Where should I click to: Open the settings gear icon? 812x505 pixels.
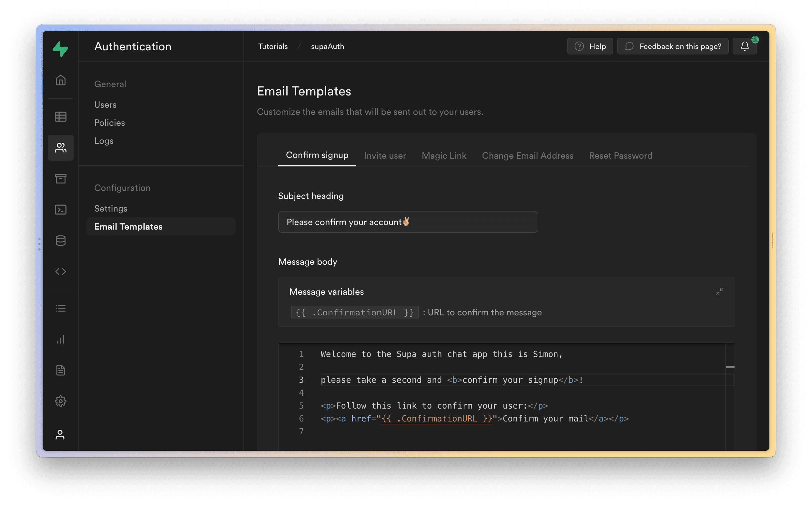(x=60, y=401)
